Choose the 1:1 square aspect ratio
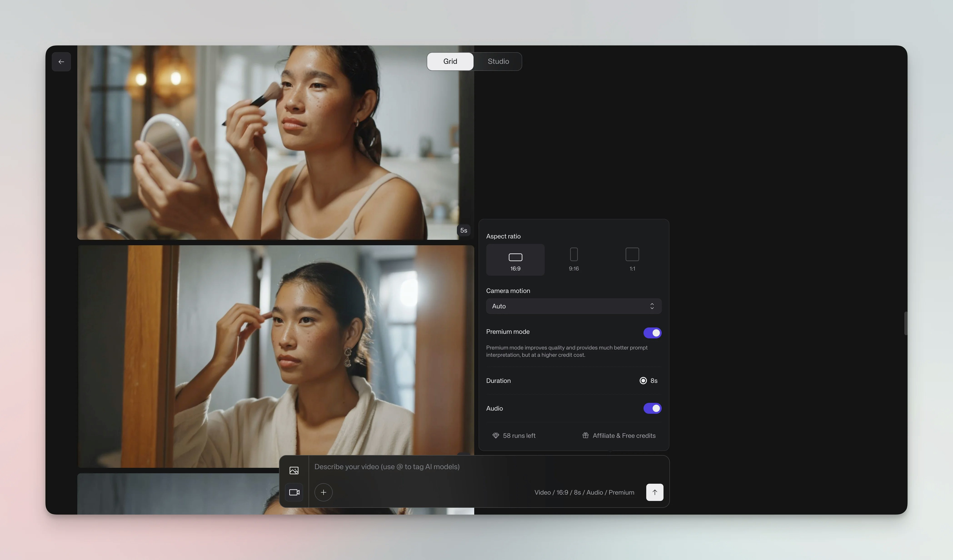This screenshot has height=560, width=953. 632,260
